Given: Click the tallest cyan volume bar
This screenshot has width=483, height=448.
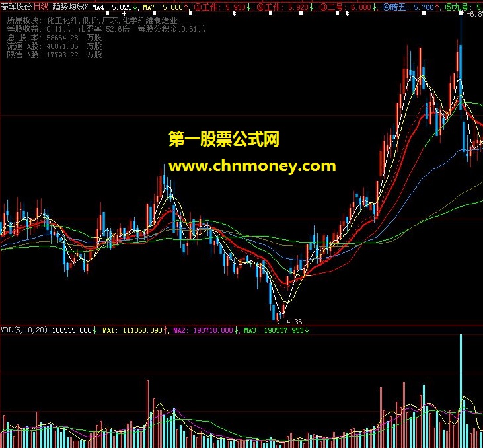Looking at the screenshot, I should (x=461, y=391).
